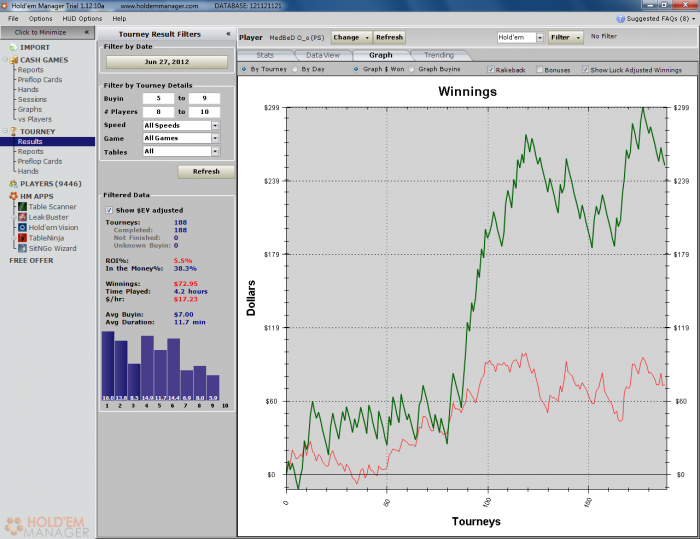Select the By Tourney radio button
This screenshot has height=539, width=700.
coord(244,69)
